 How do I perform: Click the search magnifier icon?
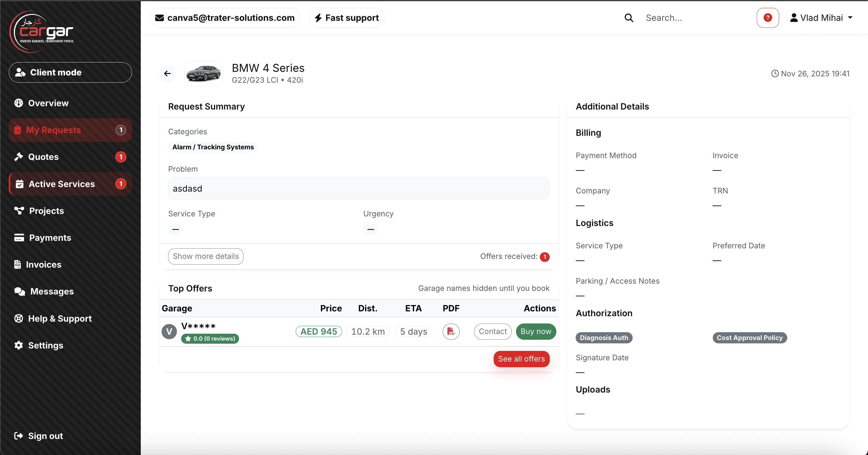(x=629, y=18)
